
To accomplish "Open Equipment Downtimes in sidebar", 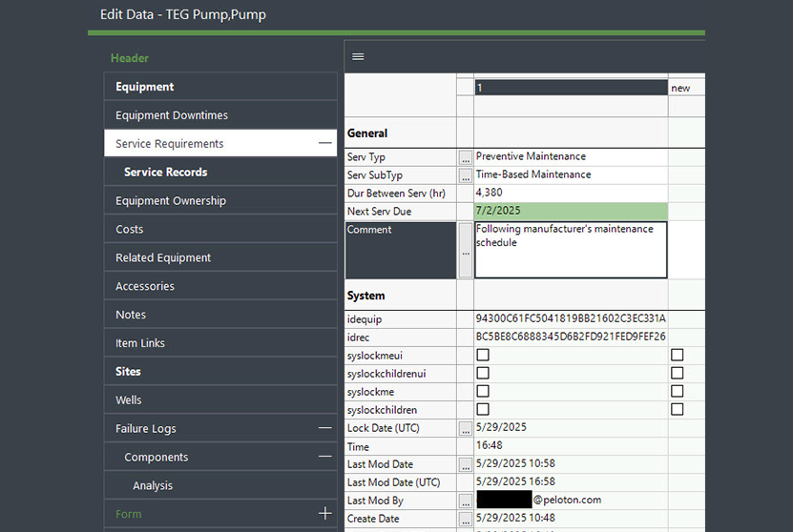I will tap(172, 115).
